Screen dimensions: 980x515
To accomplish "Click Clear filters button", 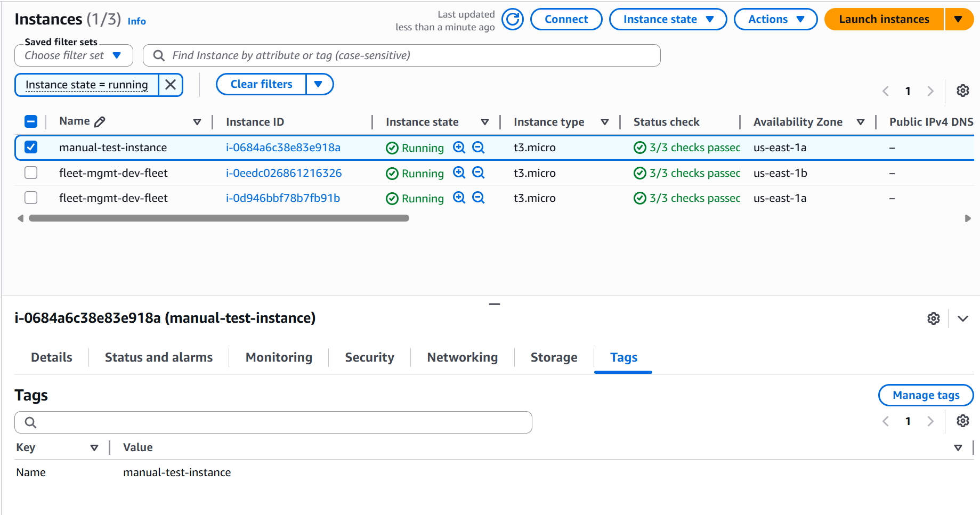I will pyautogui.click(x=261, y=84).
